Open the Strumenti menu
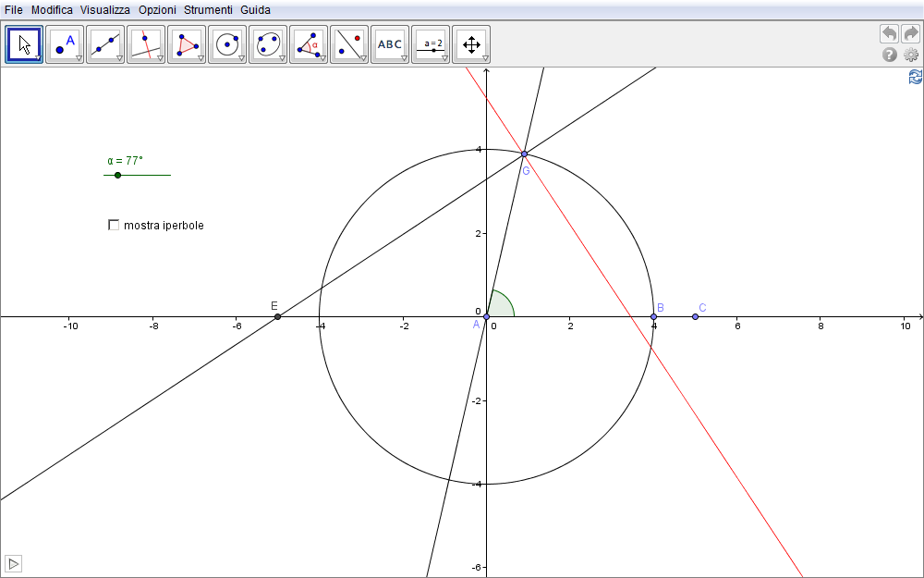 (208, 10)
